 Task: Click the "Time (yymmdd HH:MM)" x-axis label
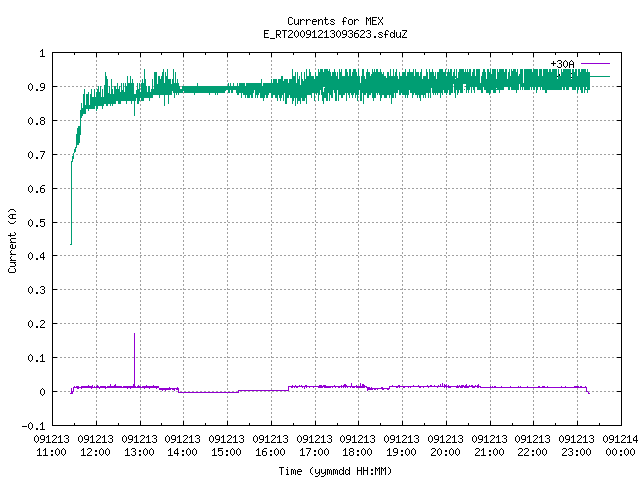click(335, 471)
